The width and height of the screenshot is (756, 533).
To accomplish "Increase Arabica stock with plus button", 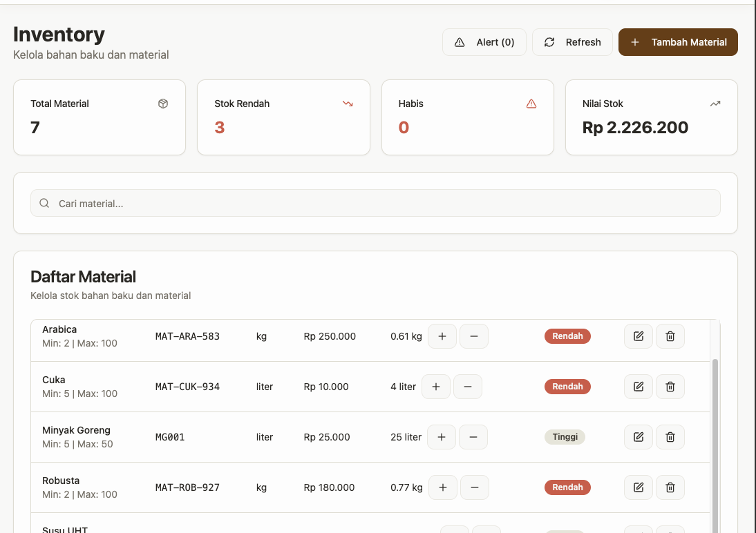I will [x=442, y=336].
